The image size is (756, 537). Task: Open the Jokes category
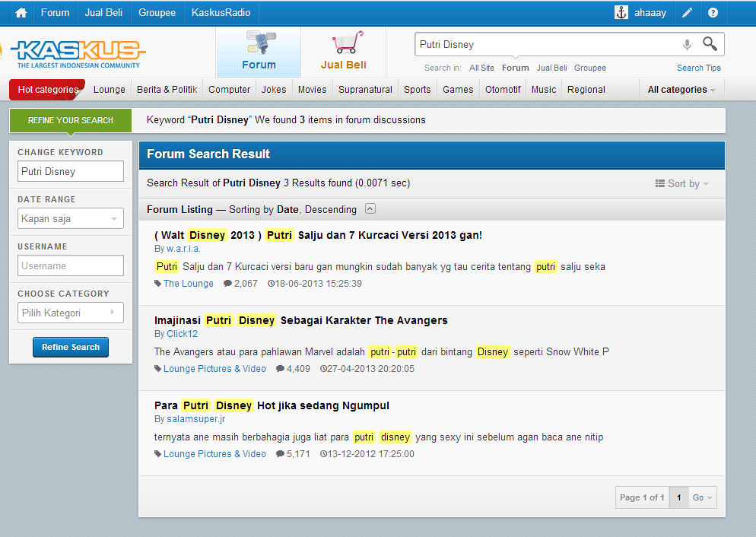click(x=274, y=90)
